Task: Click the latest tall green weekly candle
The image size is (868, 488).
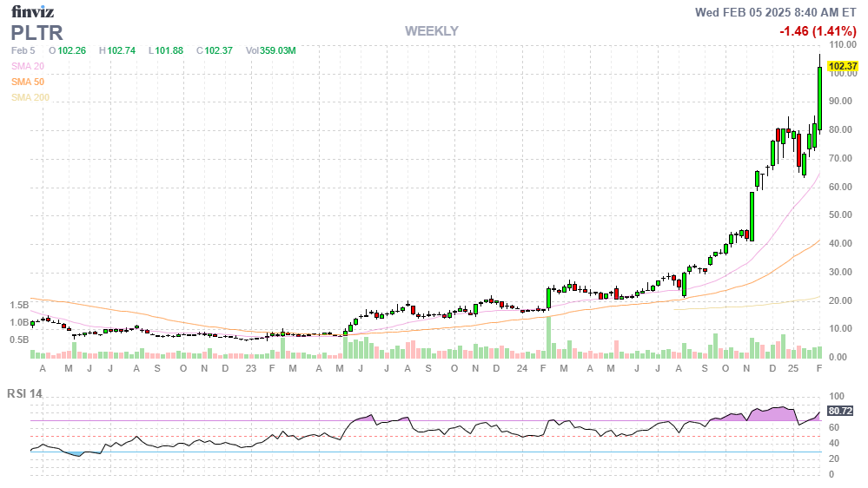Action: click(820, 98)
